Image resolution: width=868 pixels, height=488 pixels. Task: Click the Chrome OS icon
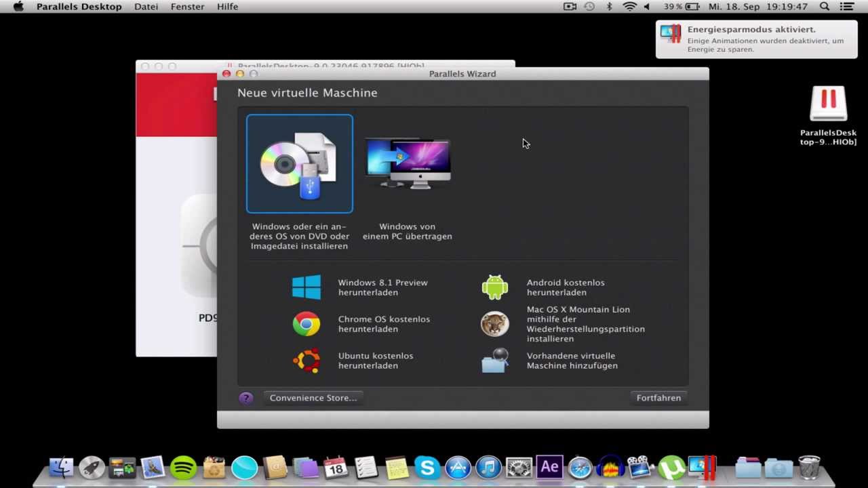click(307, 324)
